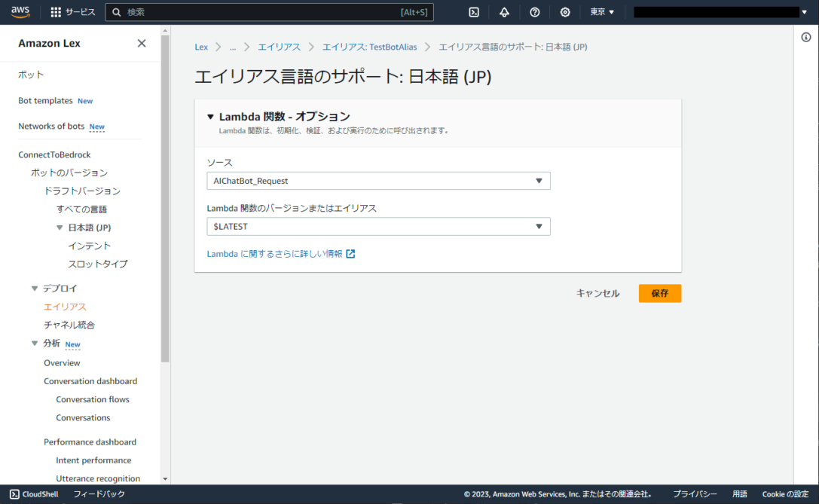Click the AWS home logo
This screenshot has height=504, width=819.
[20, 11]
